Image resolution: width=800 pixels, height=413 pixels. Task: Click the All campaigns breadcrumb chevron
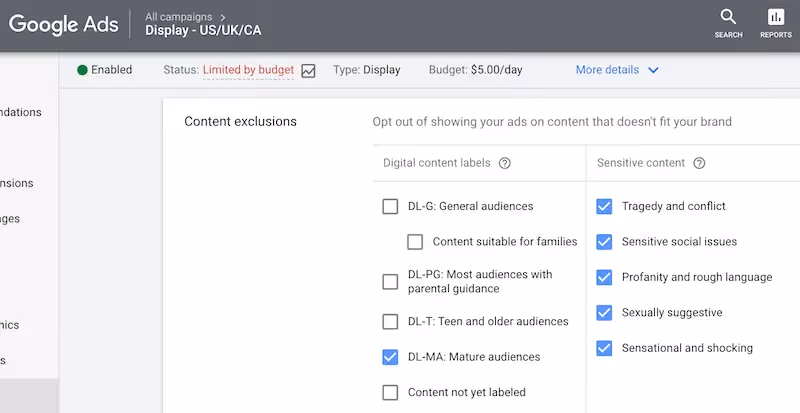pyautogui.click(x=222, y=17)
